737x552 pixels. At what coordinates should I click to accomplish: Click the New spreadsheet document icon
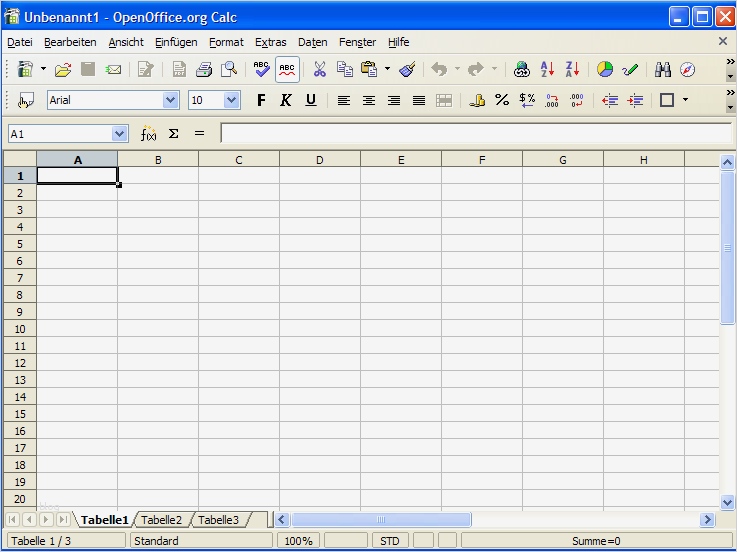pos(25,69)
